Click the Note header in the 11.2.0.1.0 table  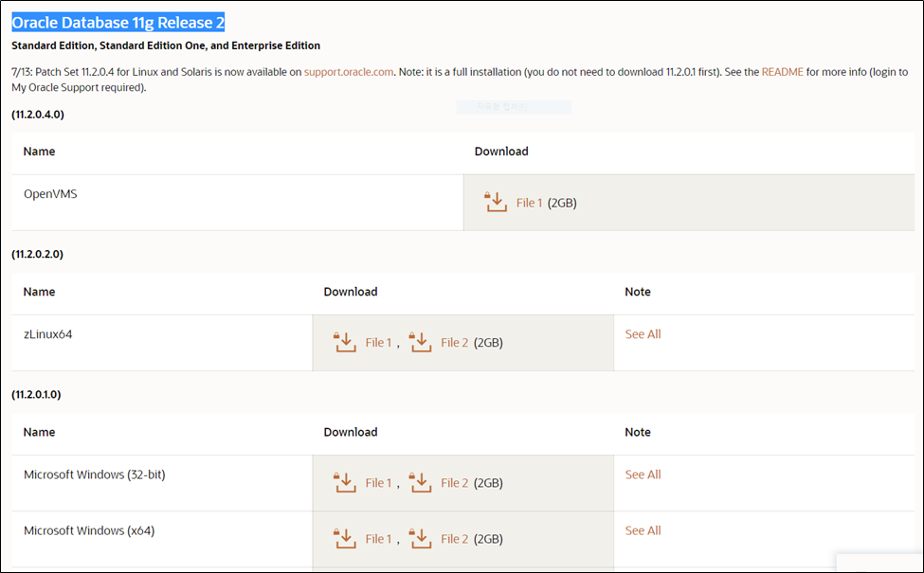click(638, 432)
